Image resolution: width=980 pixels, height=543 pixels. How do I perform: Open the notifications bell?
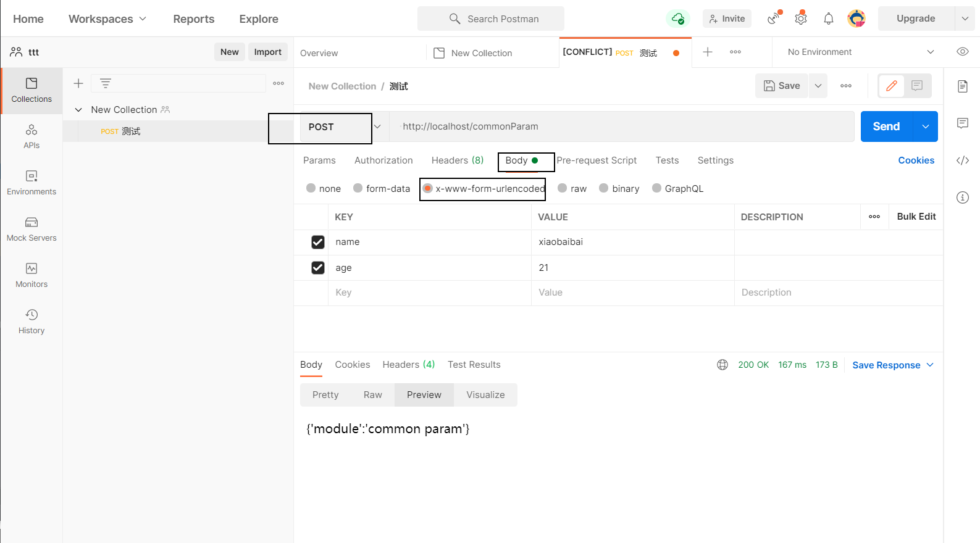tap(829, 19)
